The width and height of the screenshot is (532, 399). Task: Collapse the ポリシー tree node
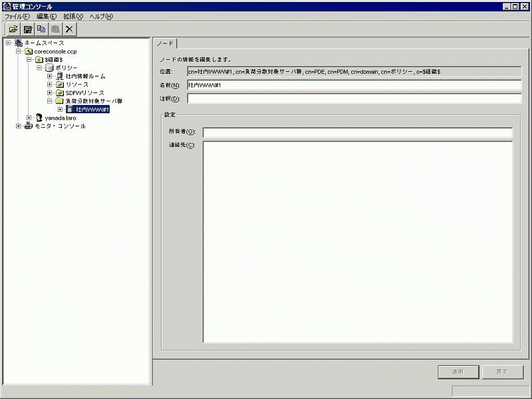pos(39,68)
